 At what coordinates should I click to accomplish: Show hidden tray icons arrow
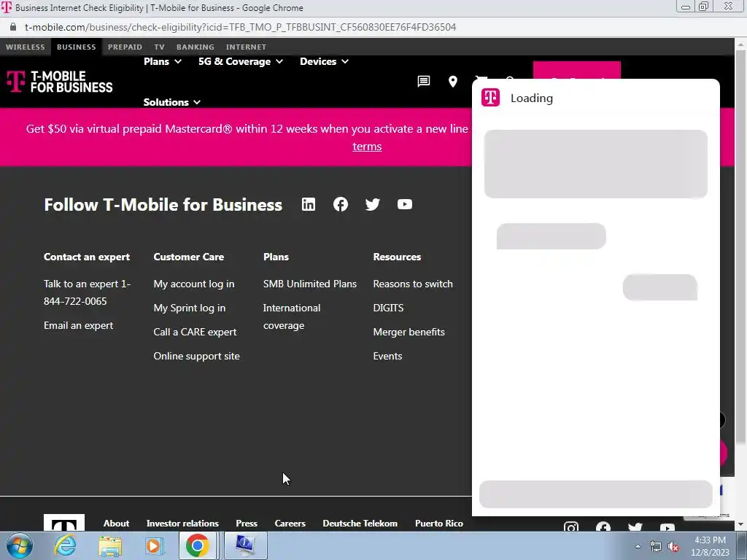(x=638, y=547)
